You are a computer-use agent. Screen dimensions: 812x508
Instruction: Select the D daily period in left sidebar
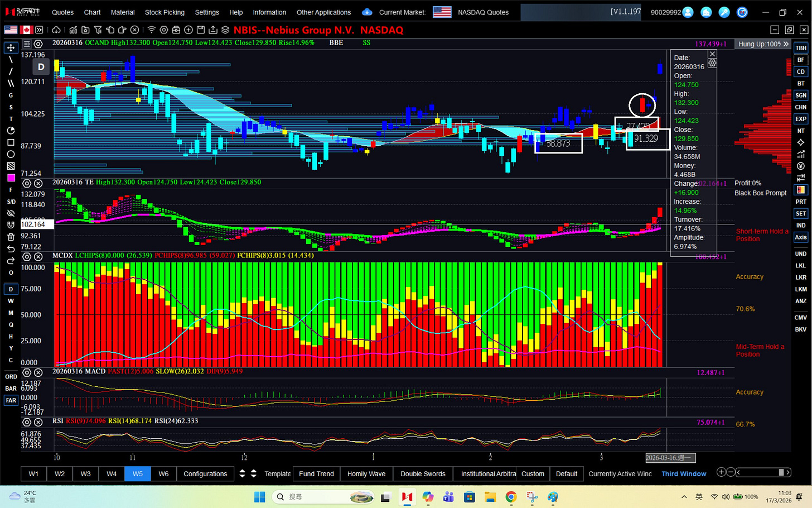point(11,289)
